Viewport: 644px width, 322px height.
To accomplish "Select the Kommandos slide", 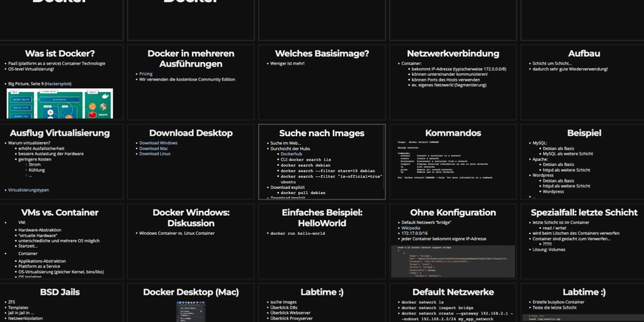I will 453,133.
